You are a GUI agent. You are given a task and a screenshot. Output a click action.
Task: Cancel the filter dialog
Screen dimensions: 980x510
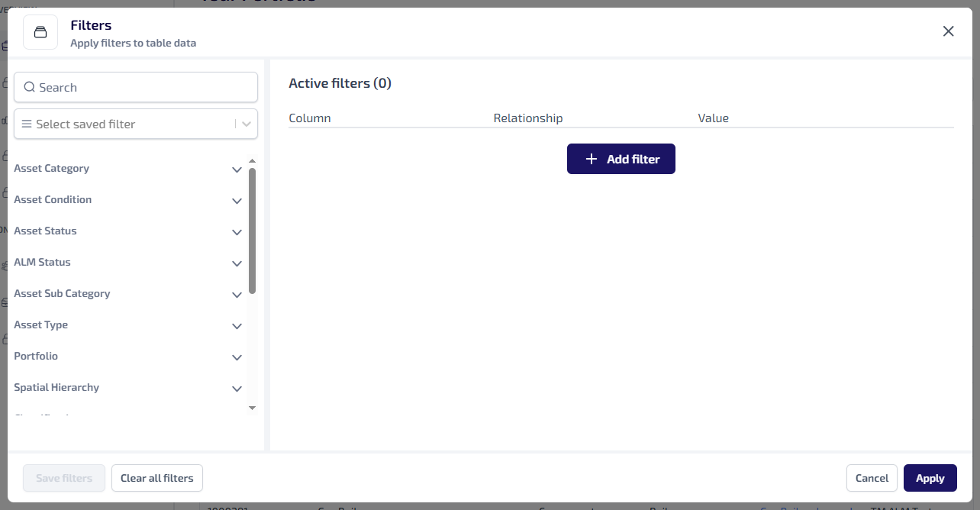coord(872,478)
